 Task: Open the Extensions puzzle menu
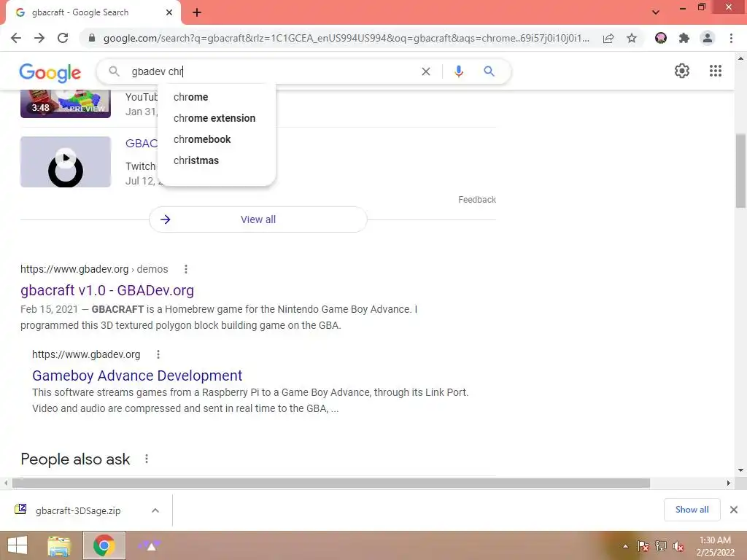(684, 38)
